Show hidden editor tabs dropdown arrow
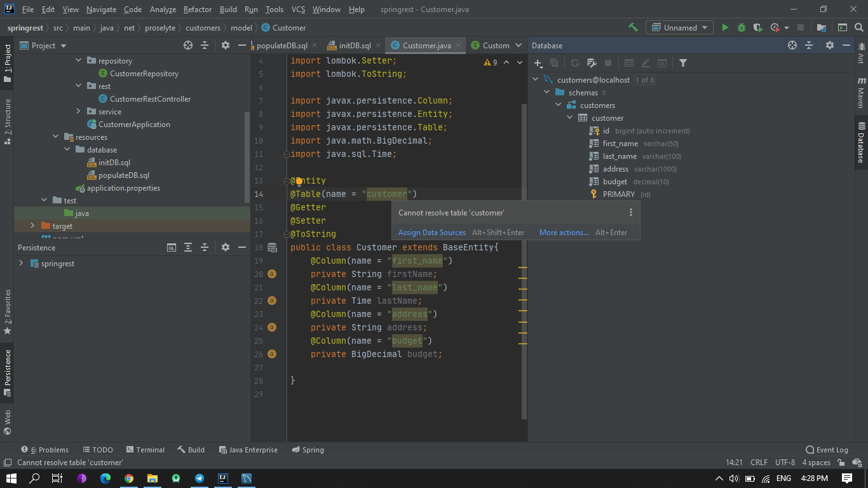Screen dimensions: 868x488 pyautogui.click(x=519, y=45)
